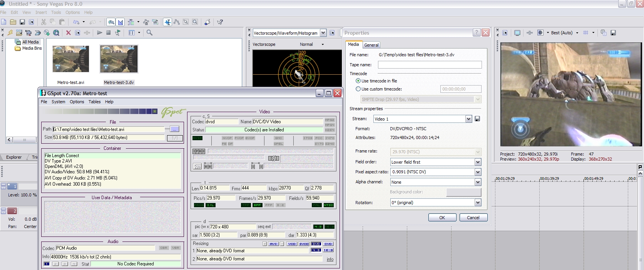Click the save icon next to the Stream dropdown
Screen dimensions: 644x270
coord(477,119)
